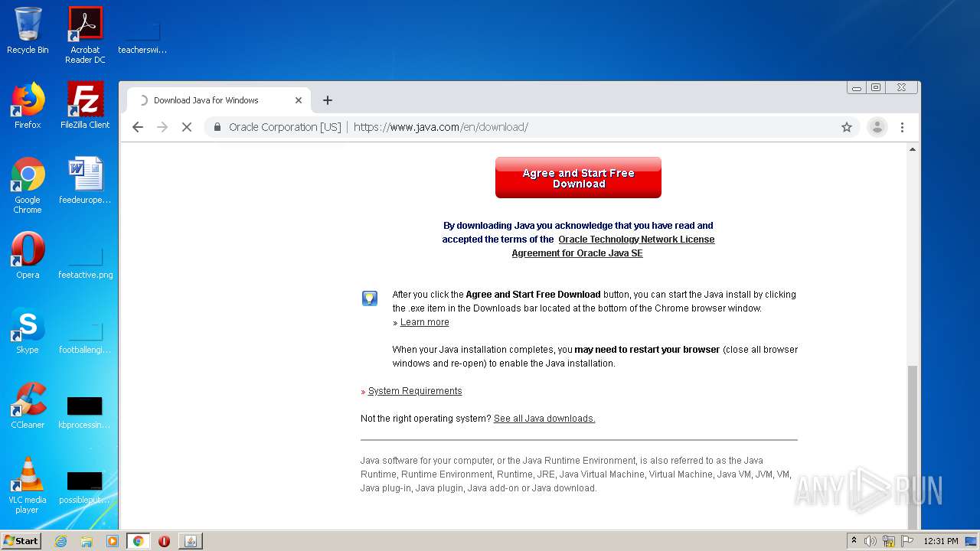Launch Skype desktop shortcut

point(28,331)
